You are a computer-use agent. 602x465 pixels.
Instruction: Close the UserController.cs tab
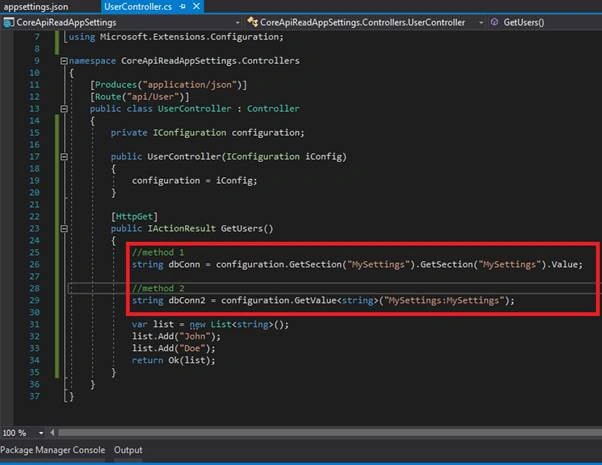click(196, 6)
